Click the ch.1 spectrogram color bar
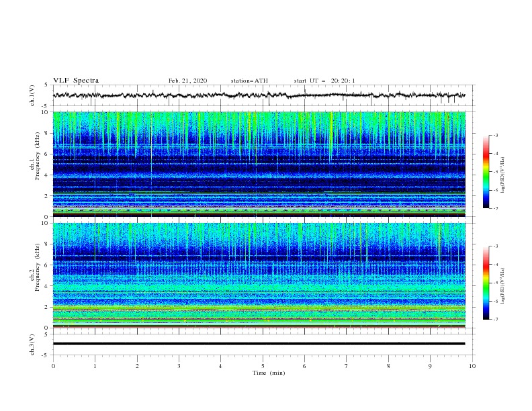 point(486,171)
